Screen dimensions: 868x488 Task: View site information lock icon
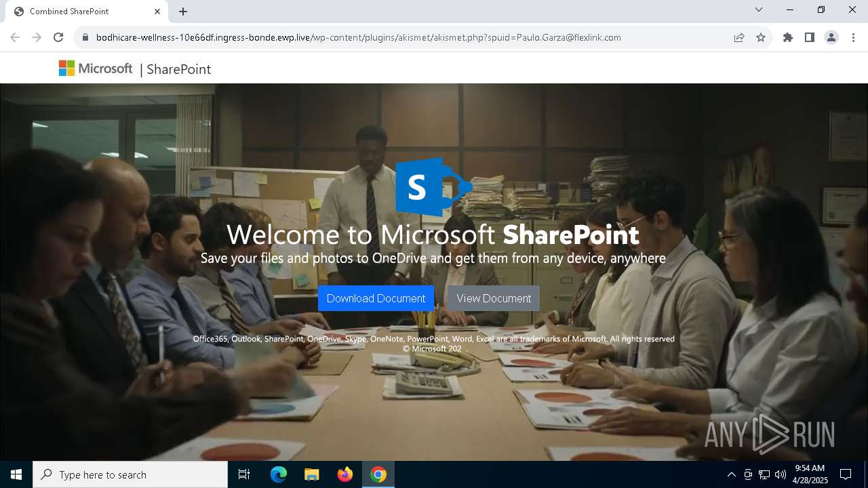coord(85,37)
